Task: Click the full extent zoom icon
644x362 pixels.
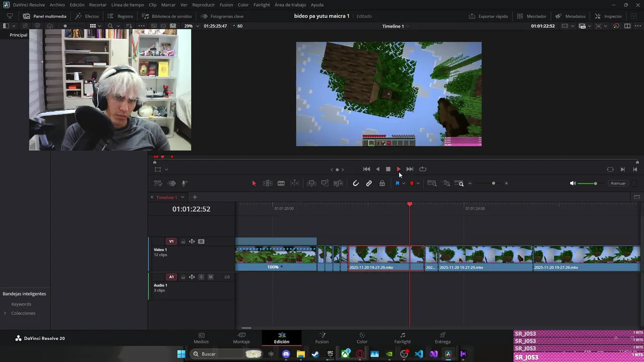Action: [x=432, y=184]
